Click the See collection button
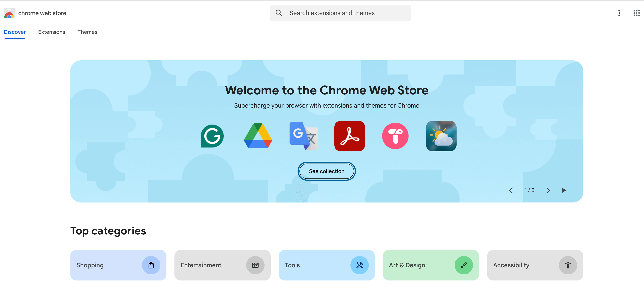The height and width of the screenshot is (295, 644). [x=327, y=171]
